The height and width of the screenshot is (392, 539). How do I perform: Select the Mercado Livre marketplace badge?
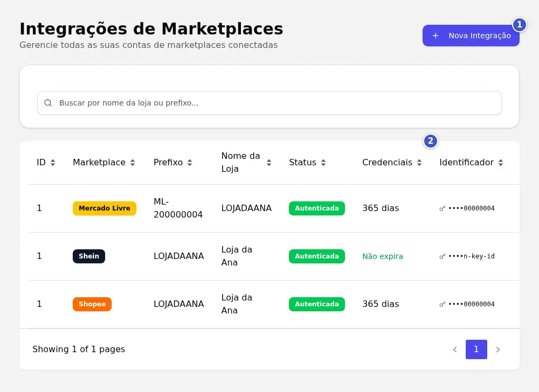click(x=105, y=208)
